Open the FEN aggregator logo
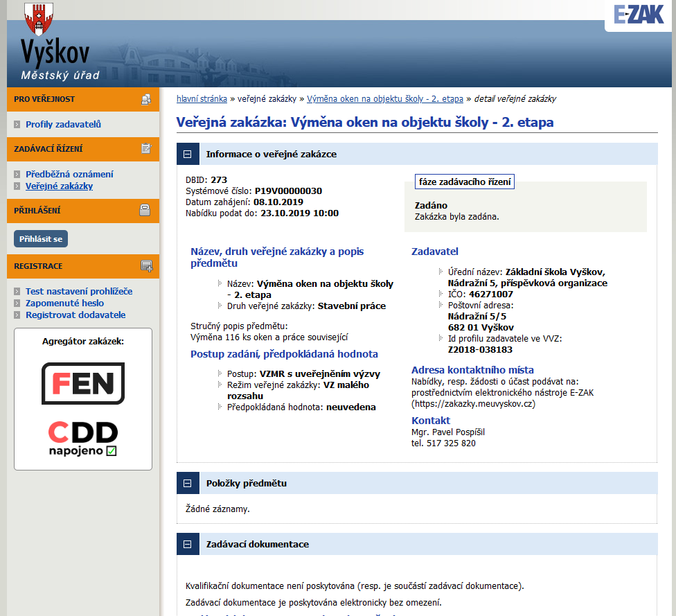Viewport: 676px width, 616px height. (x=83, y=383)
